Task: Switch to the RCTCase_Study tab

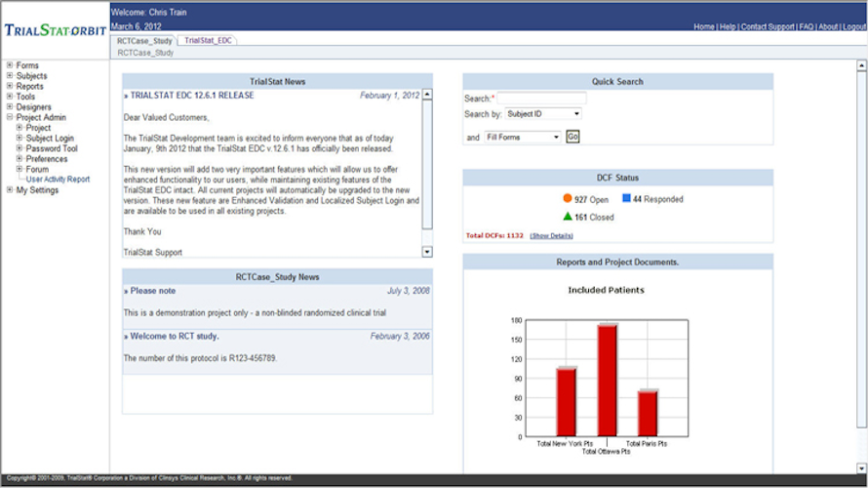Action: click(144, 40)
